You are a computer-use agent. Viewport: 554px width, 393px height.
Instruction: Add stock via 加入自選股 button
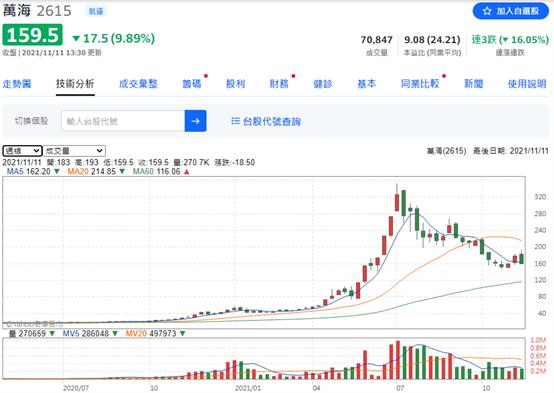pyautogui.click(x=511, y=11)
